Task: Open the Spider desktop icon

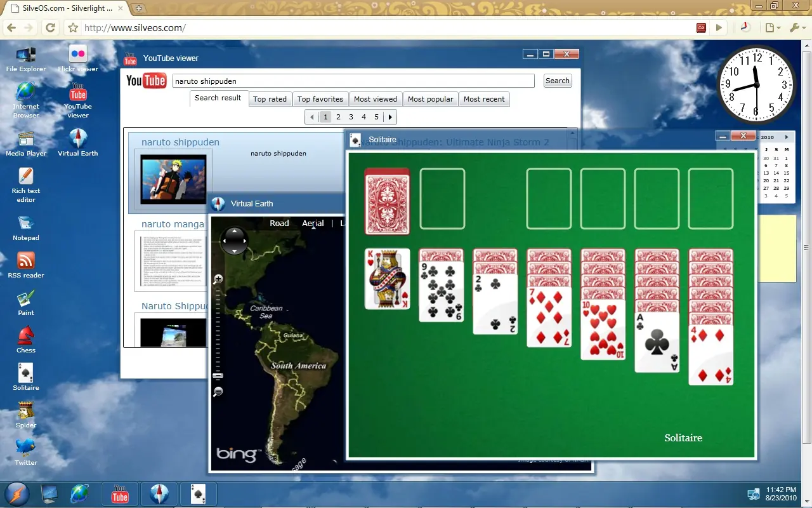Action: click(26, 415)
